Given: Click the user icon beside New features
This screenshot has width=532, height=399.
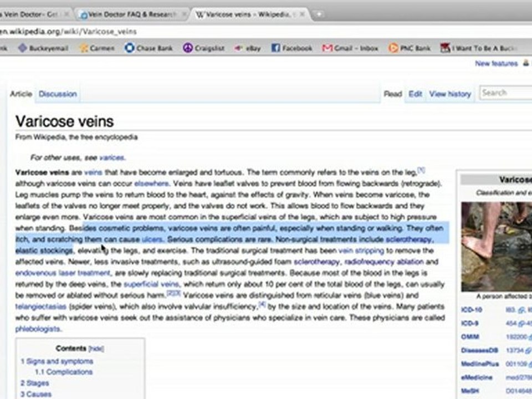Looking at the screenshot, I should (526, 63).
